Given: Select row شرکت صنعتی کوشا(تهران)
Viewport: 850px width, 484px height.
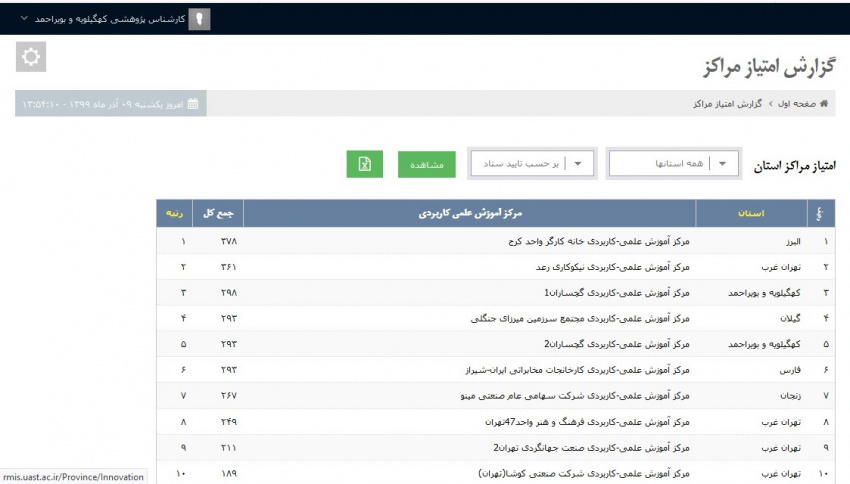Looking at the screenshot, I should click(495, 473).
